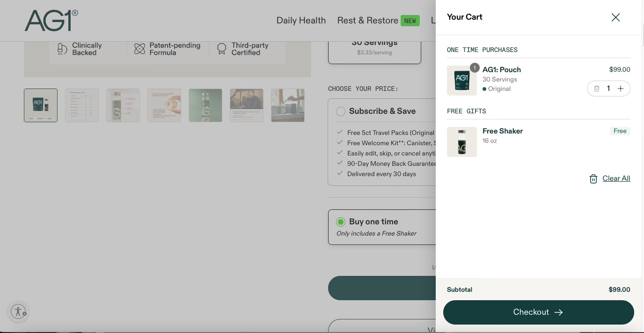Click the Free Shaker item title
The height and width of the screenshot is (333, 644).
pos(503,131)
